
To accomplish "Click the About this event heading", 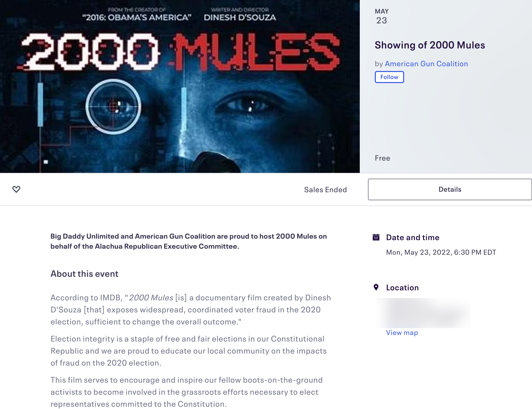I will (x=84, y=274).
